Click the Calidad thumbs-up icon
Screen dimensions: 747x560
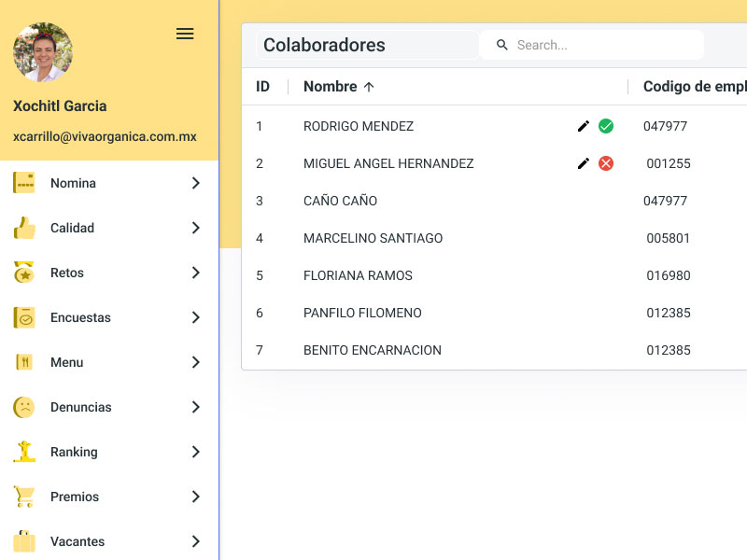pos(24,228)
